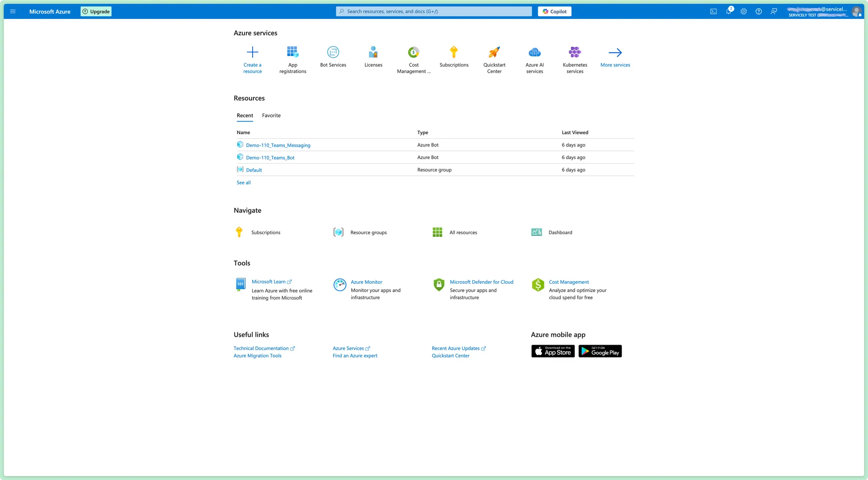
Task: Click the Subscriptions label under Navigate
Action: coord(266,233)
